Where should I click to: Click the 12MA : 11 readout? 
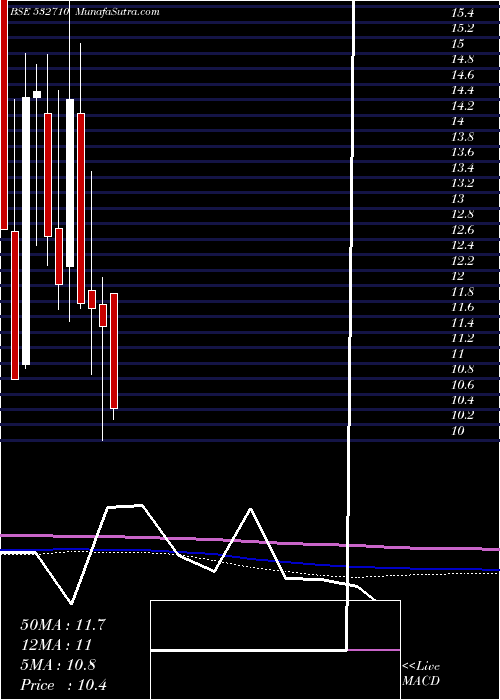(x=56, y=645)
